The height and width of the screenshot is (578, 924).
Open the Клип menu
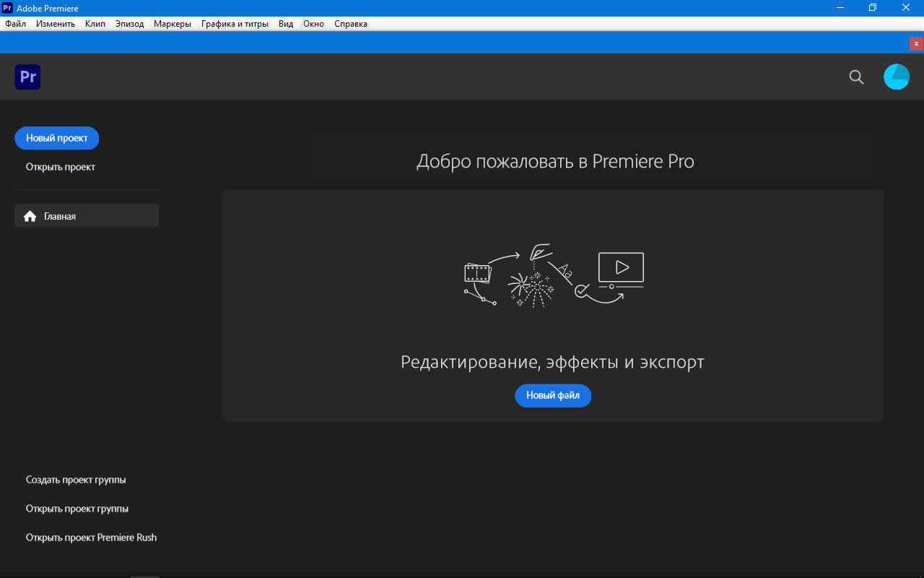tap(95, 24)
